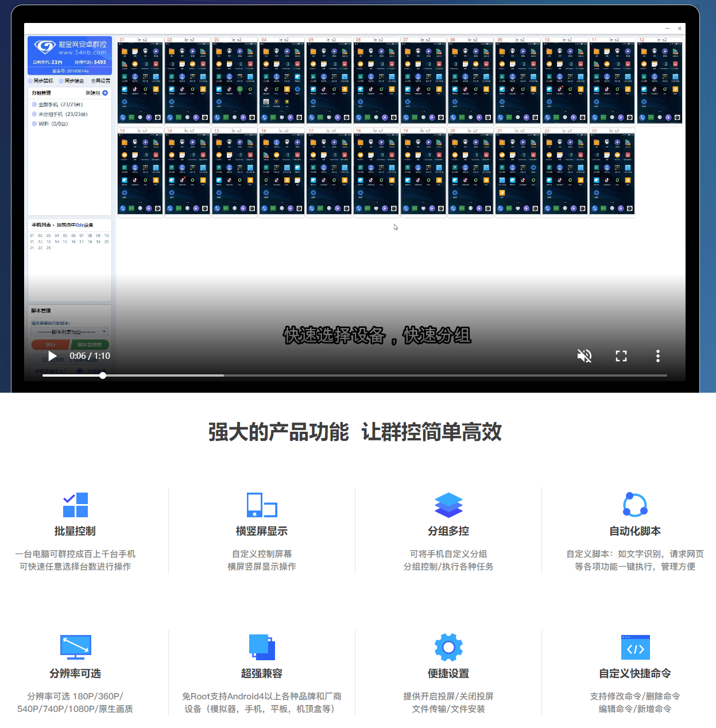Click the blue plus icon beside 新建组
This screenshot has height=728, width=716.
105,92
